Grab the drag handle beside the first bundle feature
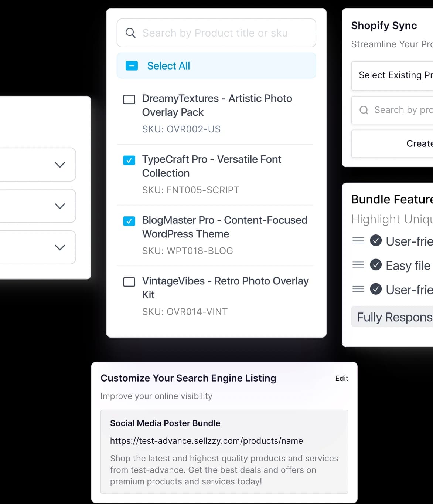Image resolution: width=433 pixels, height=504 pixels. click(x=358, y=240)
